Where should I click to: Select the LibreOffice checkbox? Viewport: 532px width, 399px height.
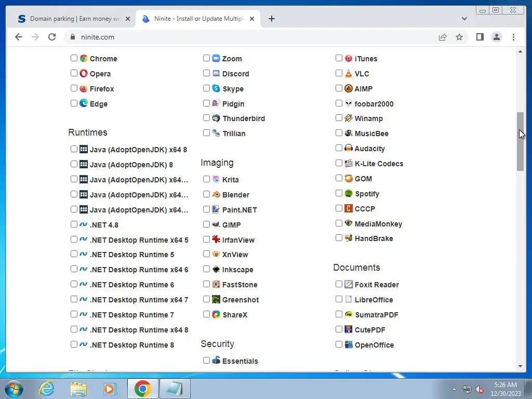click(x=339, y=299)
